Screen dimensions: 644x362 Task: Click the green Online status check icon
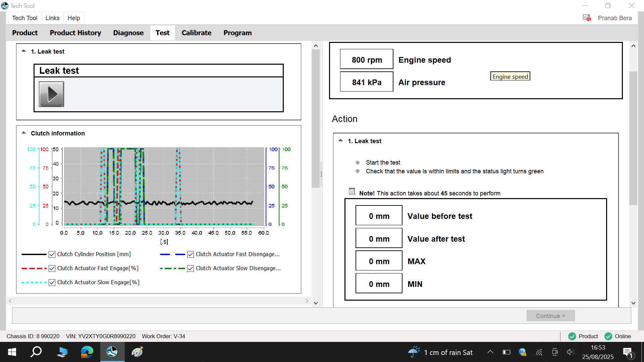click(x=608, y=336)
